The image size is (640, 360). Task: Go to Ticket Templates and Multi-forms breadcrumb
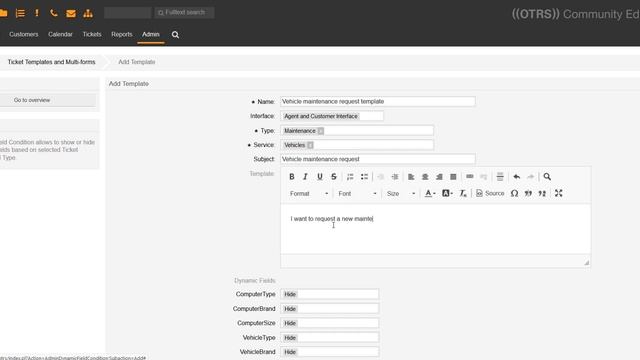point(51,62)
